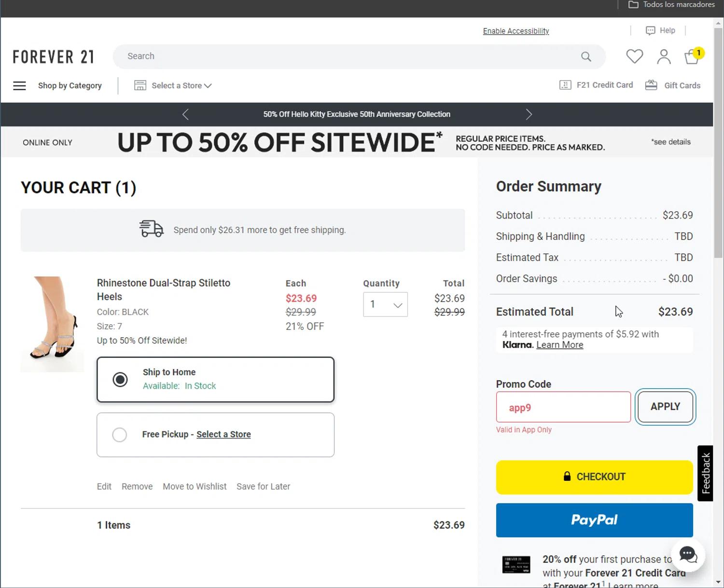Viewport: 724px width, 588px height.
Task: Open Gift Cards menu item
Action: point(673,85)
